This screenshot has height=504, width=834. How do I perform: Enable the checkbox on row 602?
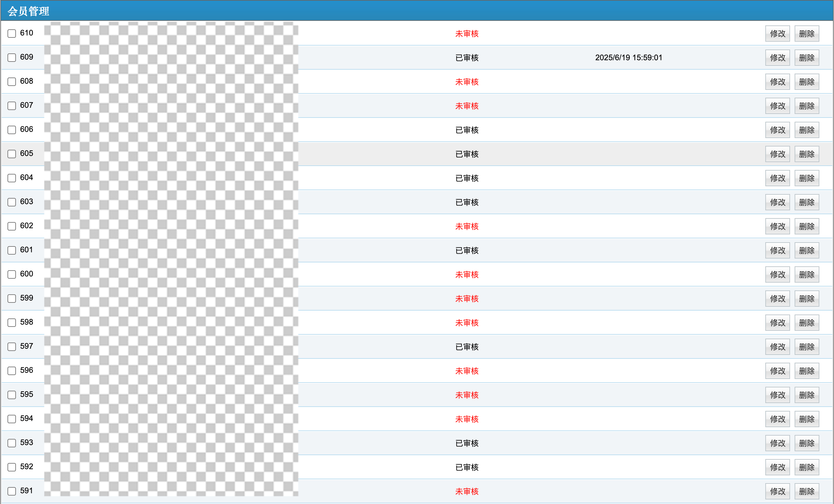pyautogui.click(x=12, y=226)
